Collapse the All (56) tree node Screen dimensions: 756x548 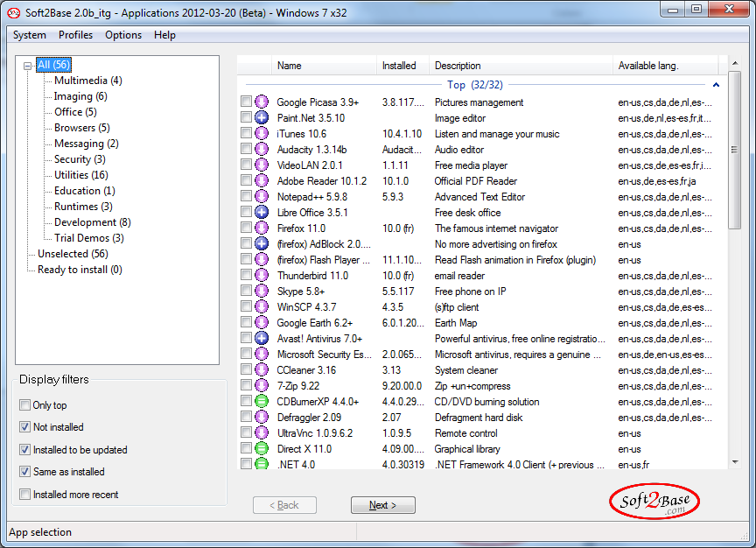pos(28,65)
